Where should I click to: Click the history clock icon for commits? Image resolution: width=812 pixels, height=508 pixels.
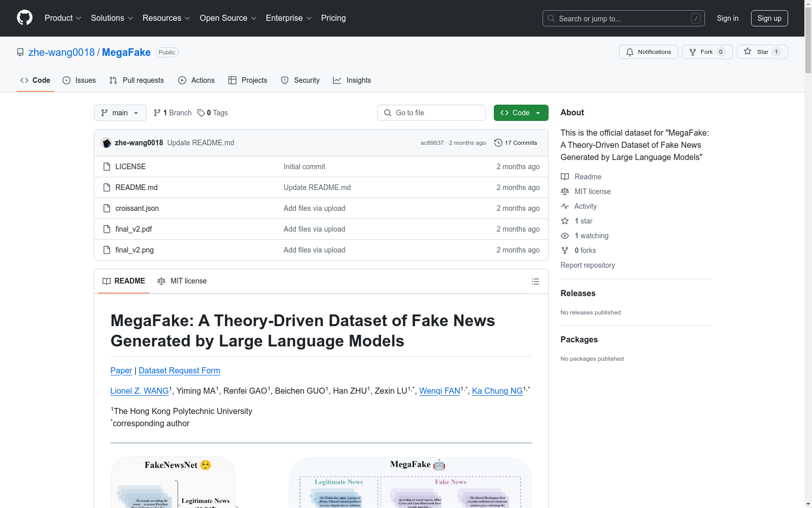point(498,143)
